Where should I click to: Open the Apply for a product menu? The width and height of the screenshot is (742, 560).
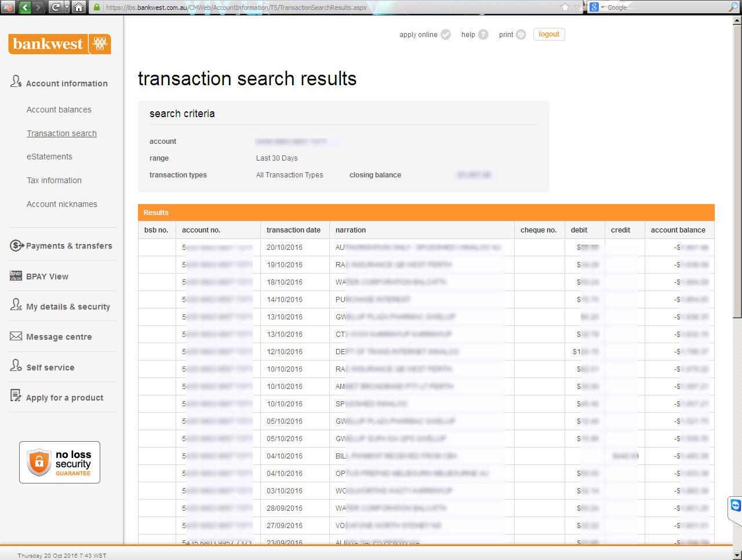point(64,398)
